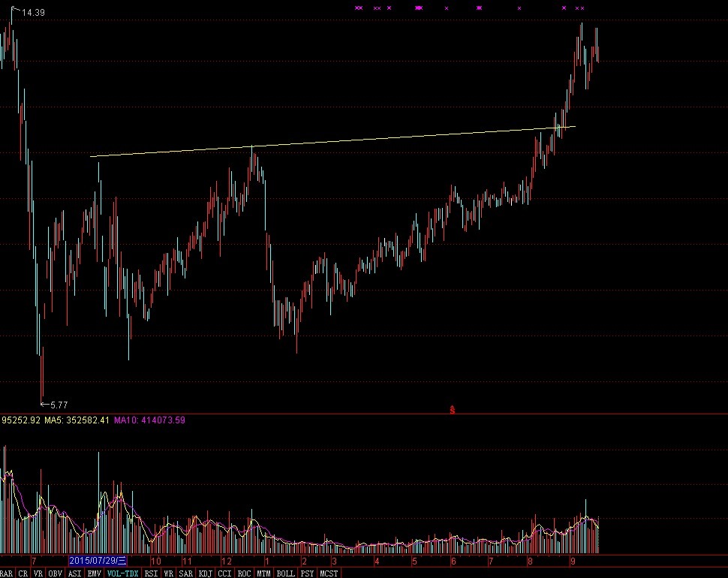Show the BOLL indicator
This screenshot has height=578, width=728.
[285, 573]
